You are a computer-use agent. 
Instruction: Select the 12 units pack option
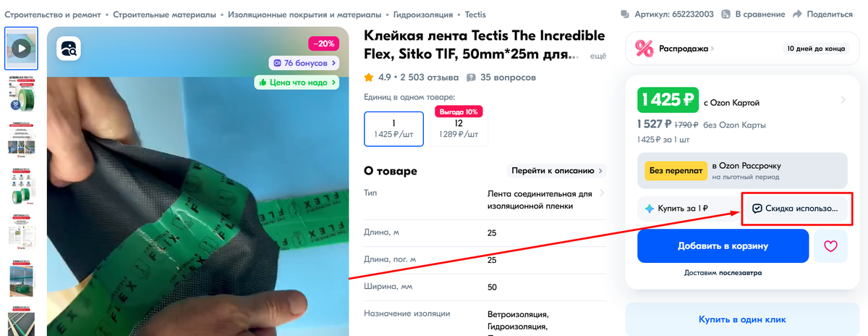coord(459,127)
